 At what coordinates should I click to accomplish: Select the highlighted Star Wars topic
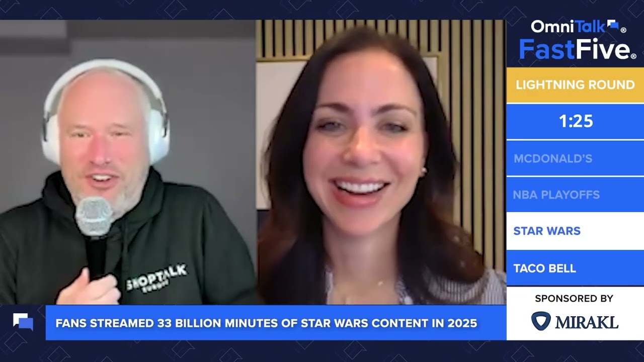575,231
